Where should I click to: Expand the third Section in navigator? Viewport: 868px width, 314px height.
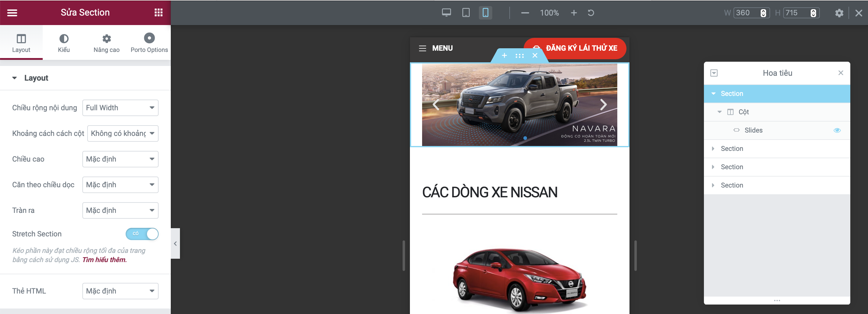point(713,167)
